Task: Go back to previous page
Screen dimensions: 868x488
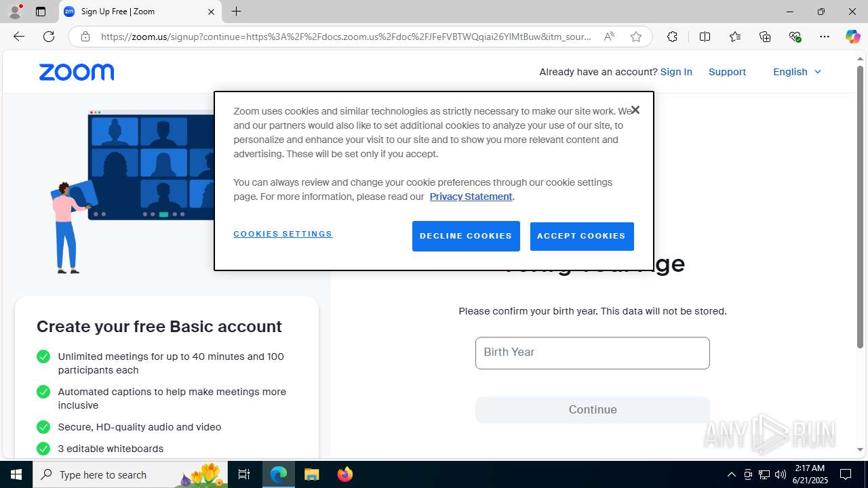Action: coord(19,37)
